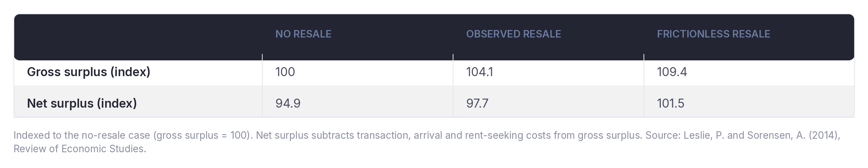
Task: Click the gross surplus value 104.1
Action: [x=479, y=72]
